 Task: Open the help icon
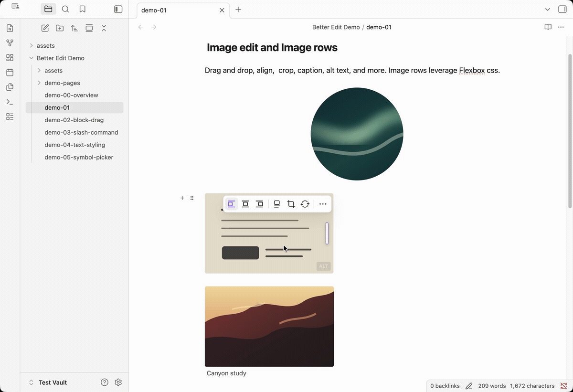coord(105,382)
